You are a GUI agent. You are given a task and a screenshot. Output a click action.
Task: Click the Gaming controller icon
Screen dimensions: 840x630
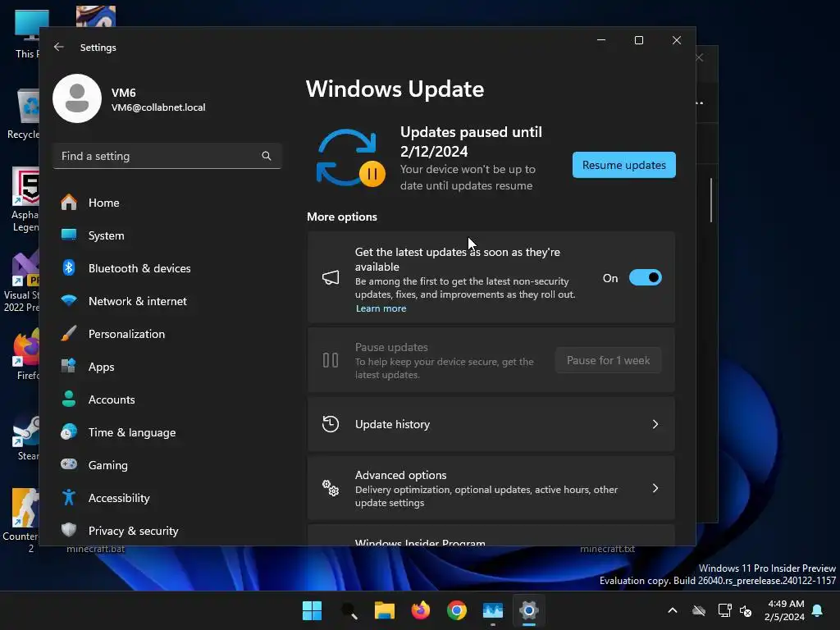[69, 464]
